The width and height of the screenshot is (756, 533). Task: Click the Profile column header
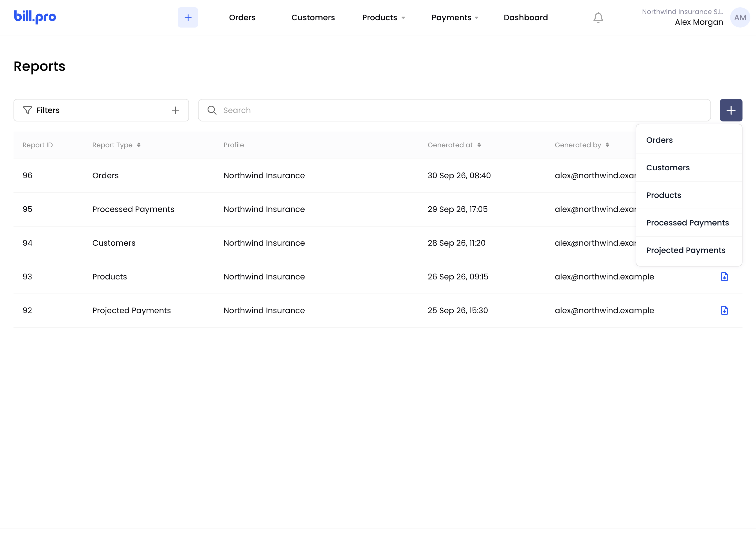tap(233, 145)
